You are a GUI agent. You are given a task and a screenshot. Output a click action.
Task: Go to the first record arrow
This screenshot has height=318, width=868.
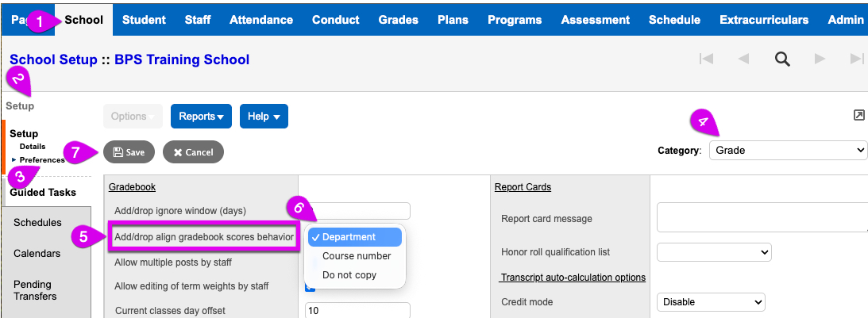tap(705, 59)
